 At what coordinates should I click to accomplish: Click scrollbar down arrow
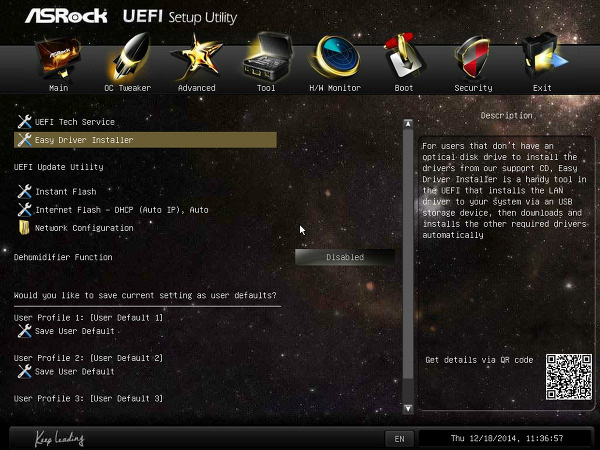408,408
